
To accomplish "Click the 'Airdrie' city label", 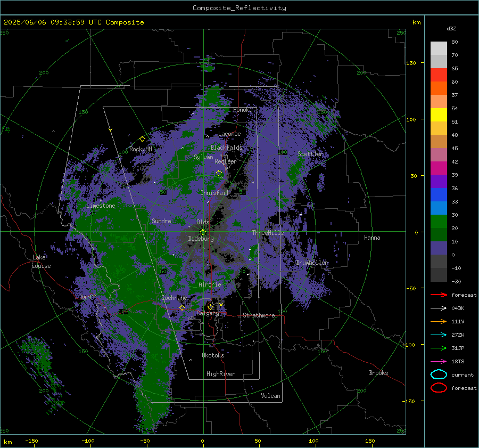I will tap(210, 284).
